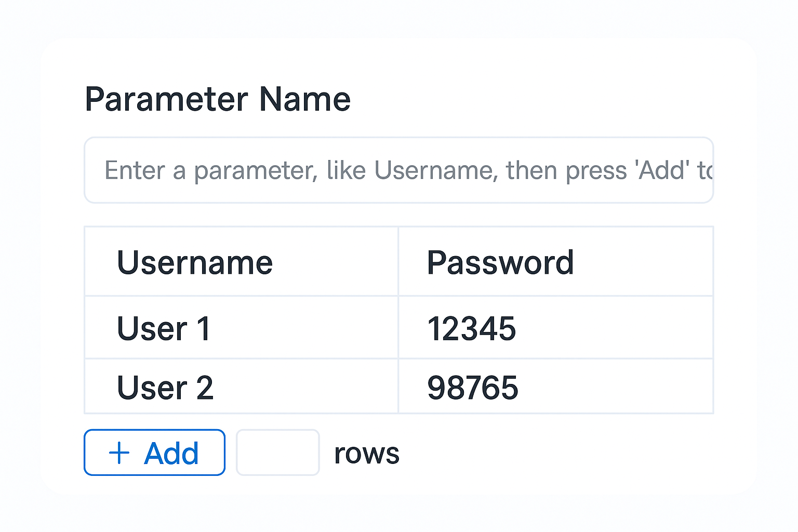
Task: Click the Parameter Name heading
Action: (x=218, y=99)
